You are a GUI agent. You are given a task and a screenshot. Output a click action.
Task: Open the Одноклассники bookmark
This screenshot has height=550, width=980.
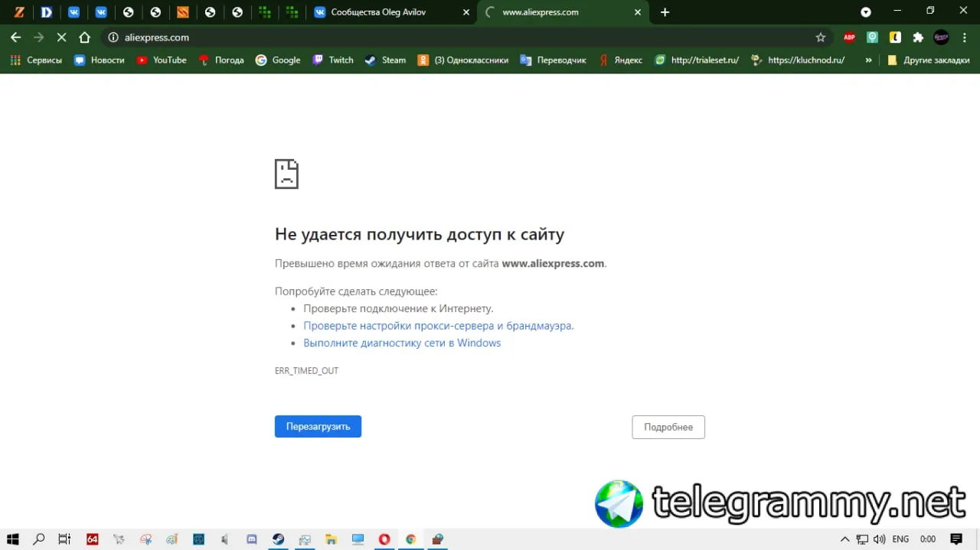pyautogui.click(x=462, y=60)
